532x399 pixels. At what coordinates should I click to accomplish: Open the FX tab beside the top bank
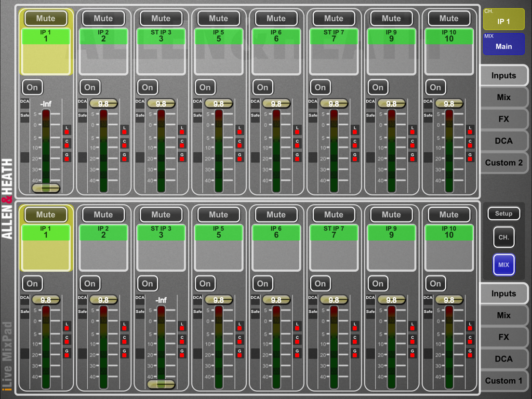504,119
